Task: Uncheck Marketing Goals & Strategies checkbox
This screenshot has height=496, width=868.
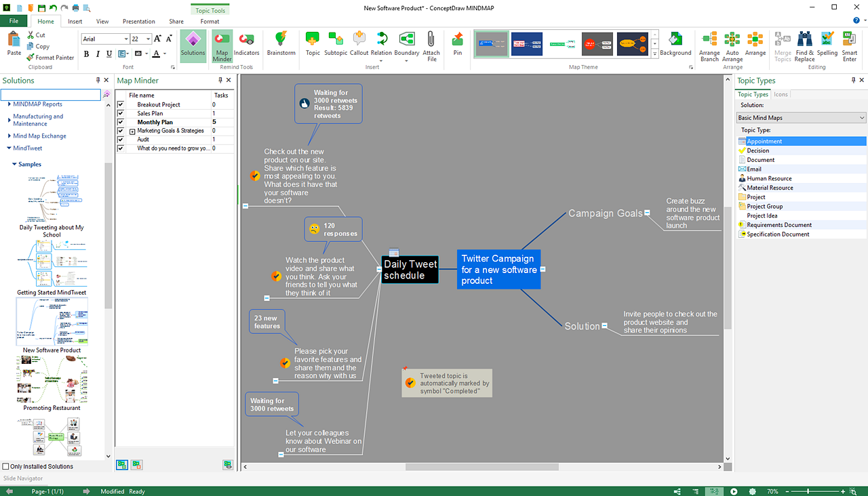Action: coord(121,131)
